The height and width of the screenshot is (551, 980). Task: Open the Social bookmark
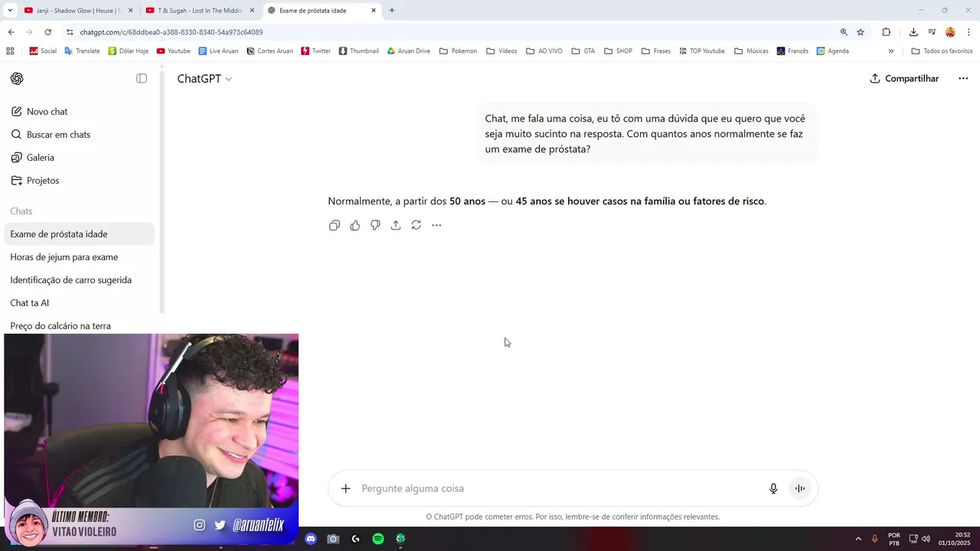[x=43, y=51]
